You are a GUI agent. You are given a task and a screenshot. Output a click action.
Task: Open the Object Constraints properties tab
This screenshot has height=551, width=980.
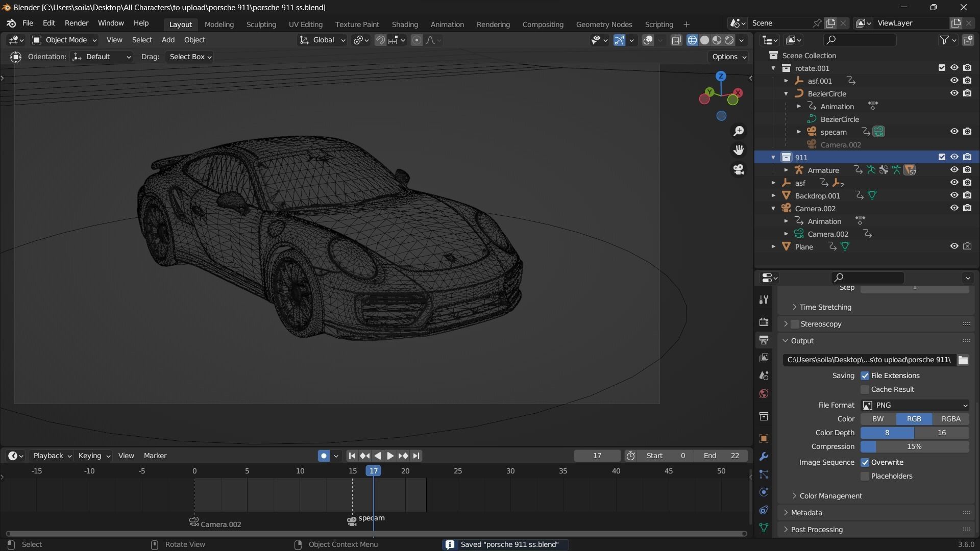click(764, 510)
